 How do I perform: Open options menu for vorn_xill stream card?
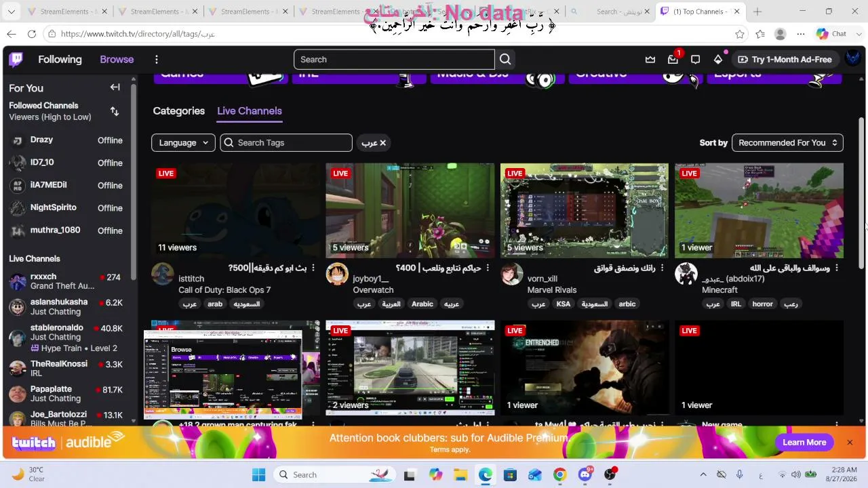click(662, 268)
